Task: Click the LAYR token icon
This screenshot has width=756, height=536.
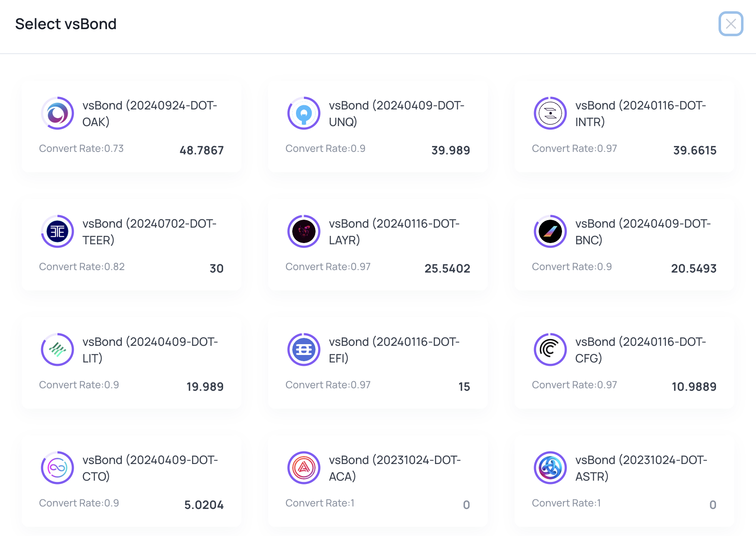Action: point(304,231)
